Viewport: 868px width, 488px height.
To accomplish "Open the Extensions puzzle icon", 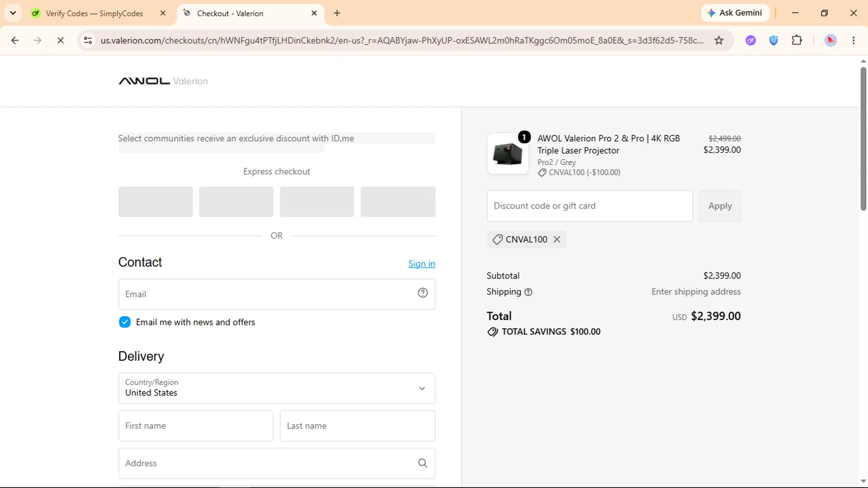I will tap(797, 41).
